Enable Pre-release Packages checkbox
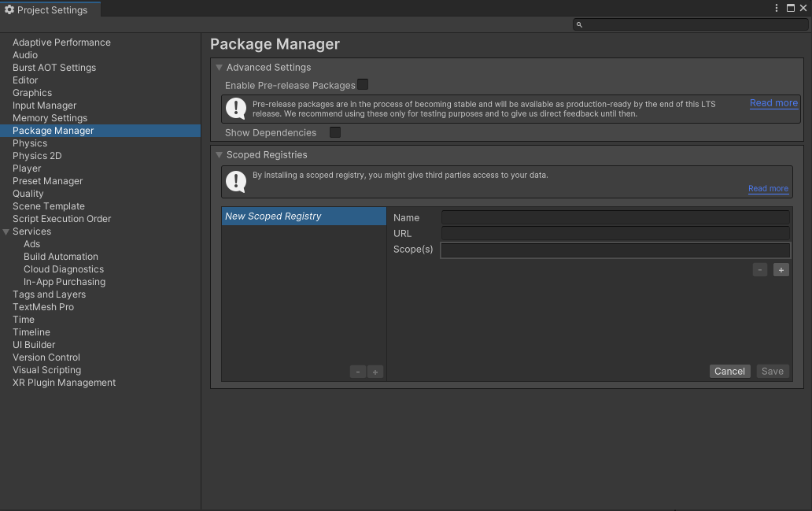Screen dimensions: 812x511 pyautogui.click(x=363, y=84)
